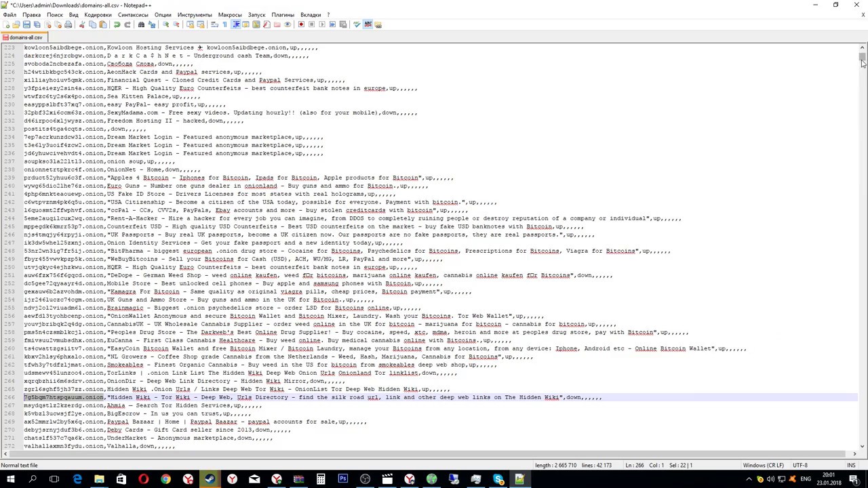Click the Close All toolbar icon
This screenshot has height=488, width=868.
58,24
